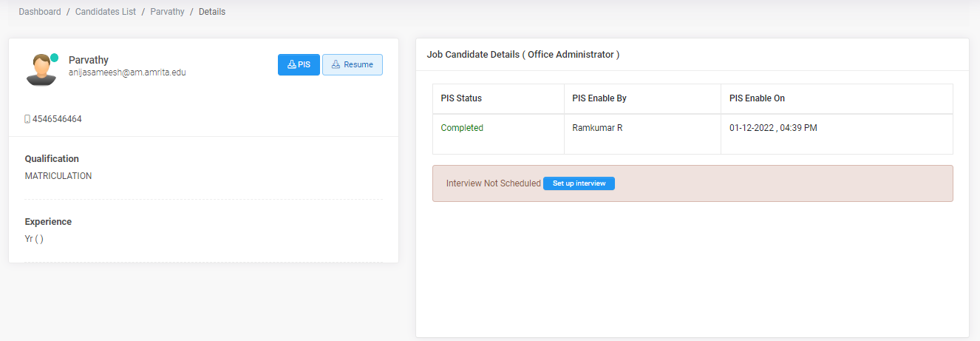Click the green Completed status text

click(x=462, y=128)
